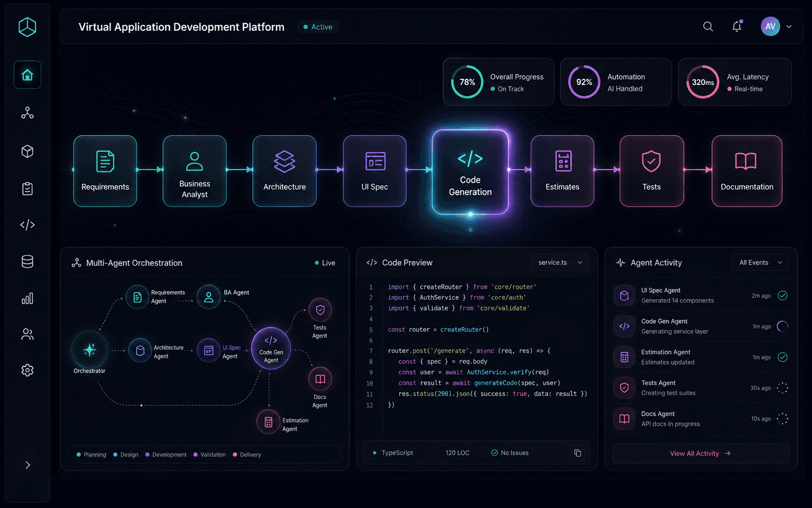Click code line 7 router.post
Image resolution: width=812 pixels, height=508 pixels.
click(469, 351)
